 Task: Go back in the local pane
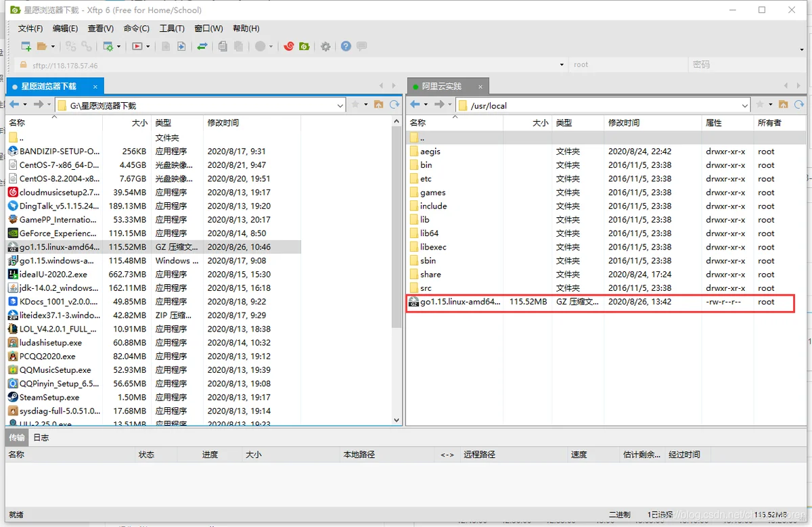coord(14,105)
